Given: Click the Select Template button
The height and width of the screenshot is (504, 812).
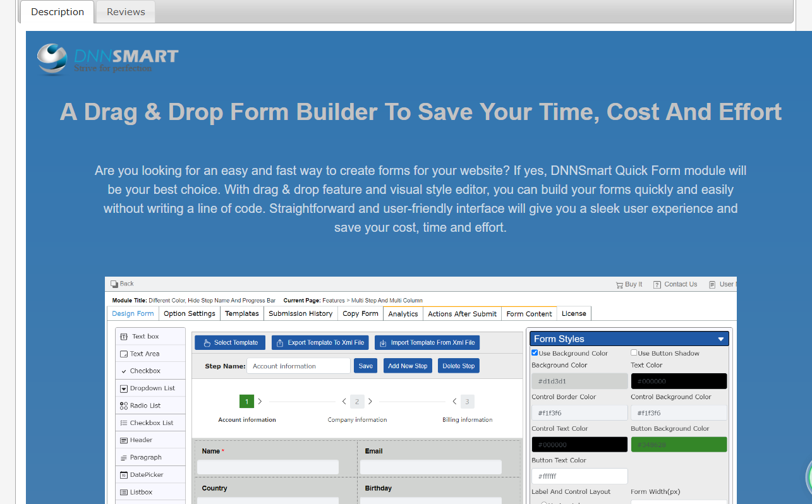Looking at the screenshot, I should click(230, 342).
